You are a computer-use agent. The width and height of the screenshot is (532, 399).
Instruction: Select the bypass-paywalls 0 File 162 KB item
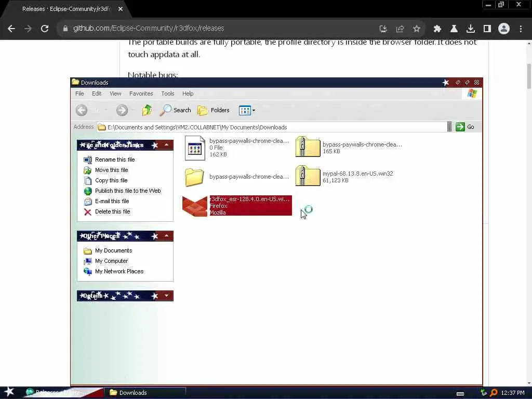click(x=237, y=148)
